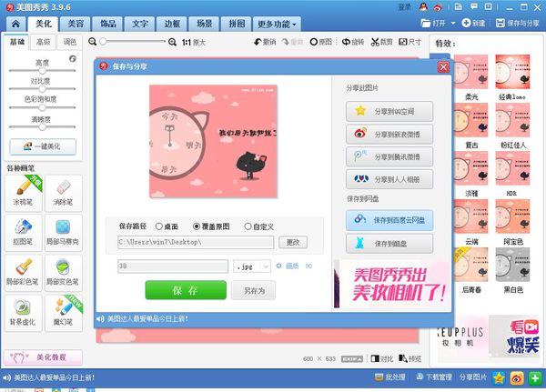The width and height of the screenshot is (546, 392).
Task: Select the 涂鸦笔 doodle brush tool
Action: pyautogui.click(x=24, y=193)
